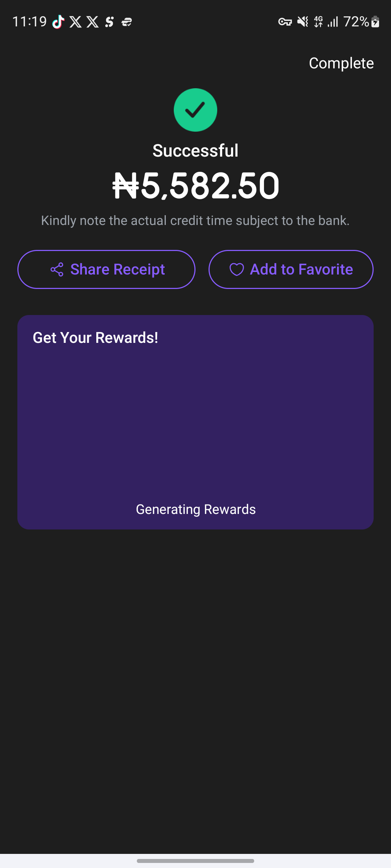
Task: Tap the status bar icon left of the key
Action: pos(127,22)
